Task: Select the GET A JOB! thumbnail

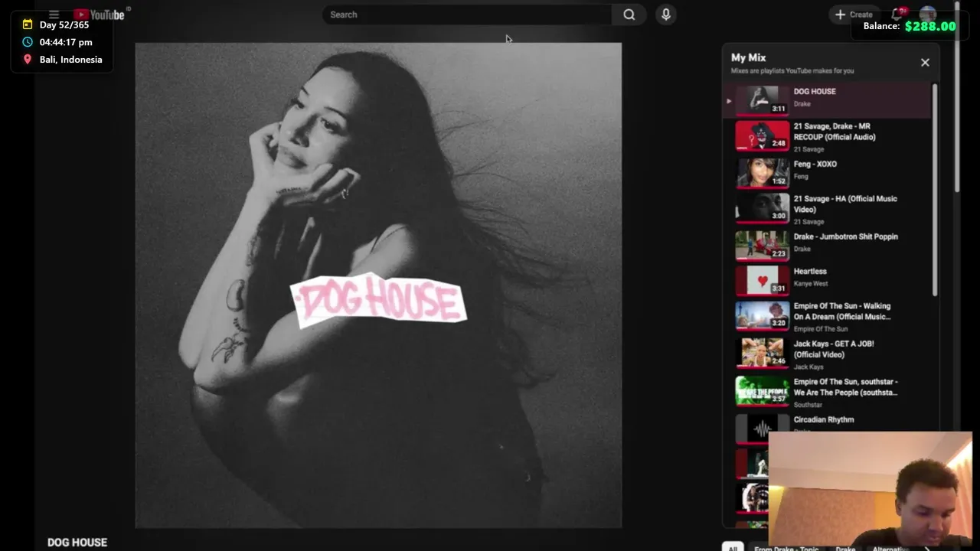Action: click(762, 353)
